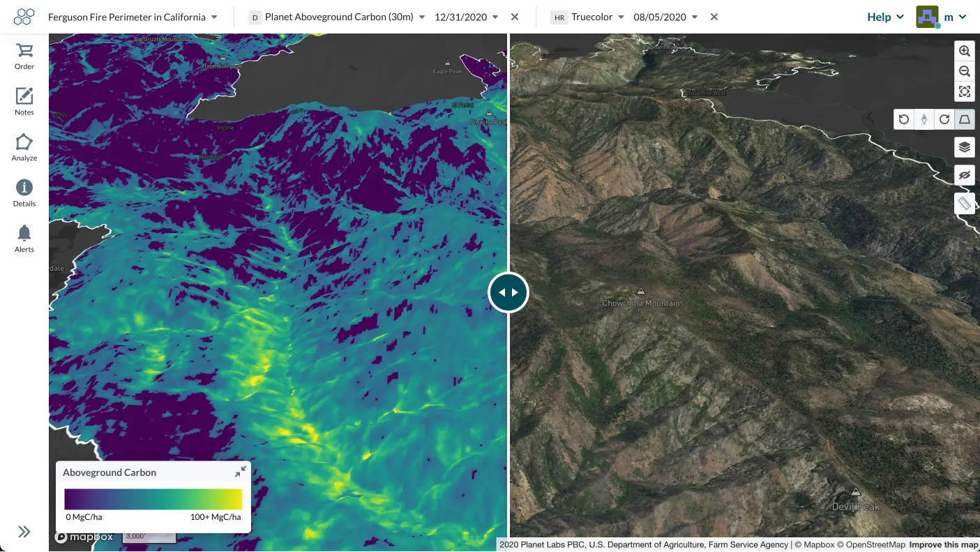Open the Alerts bell

coord(24,239)
